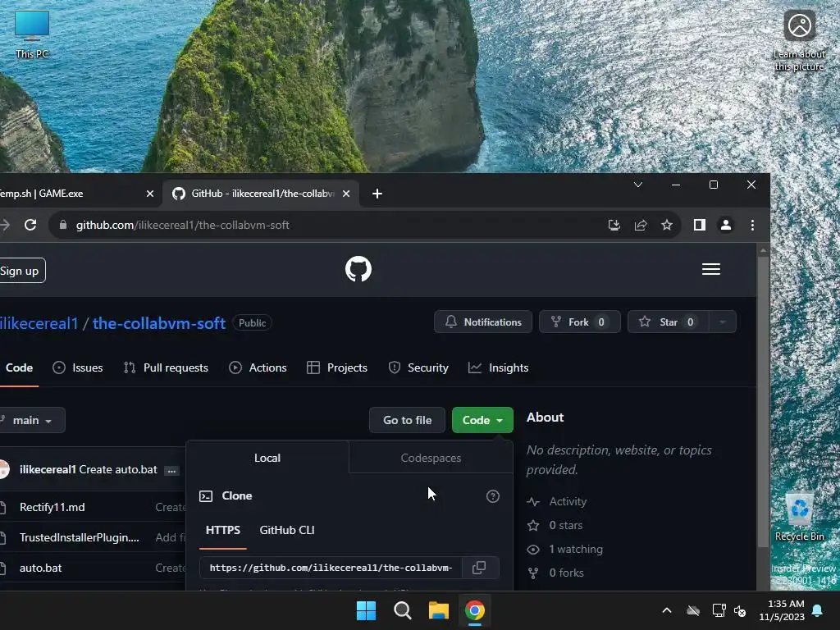Select the This PC desktop icon
This screenshot has height=630, width=840.
(32, 34)
